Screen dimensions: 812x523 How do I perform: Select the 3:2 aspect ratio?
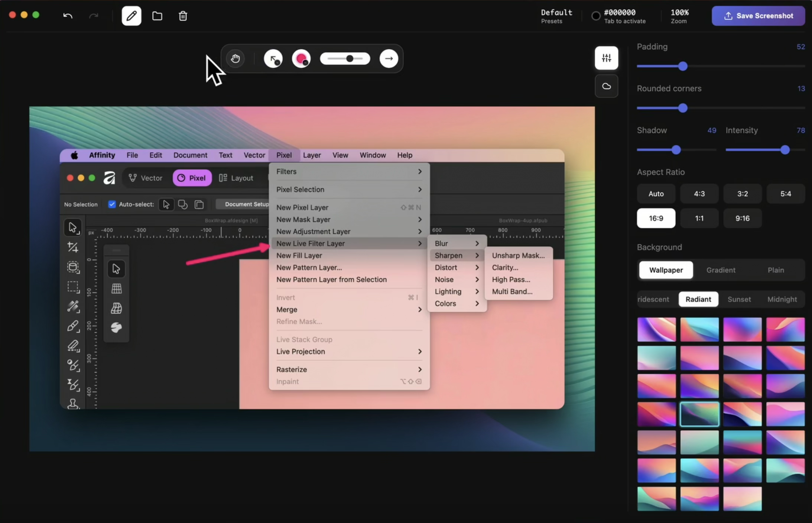743,194
